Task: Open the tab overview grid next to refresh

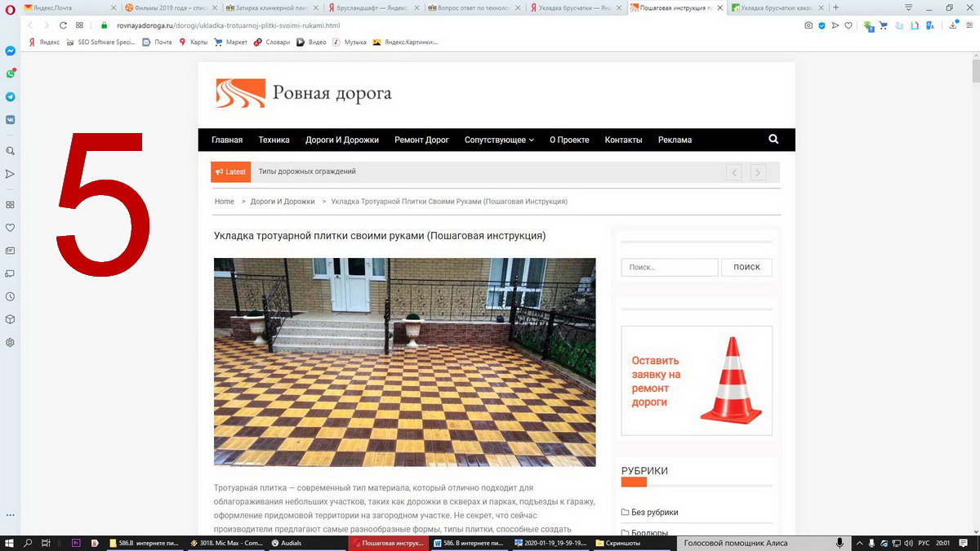Action: 78,25
